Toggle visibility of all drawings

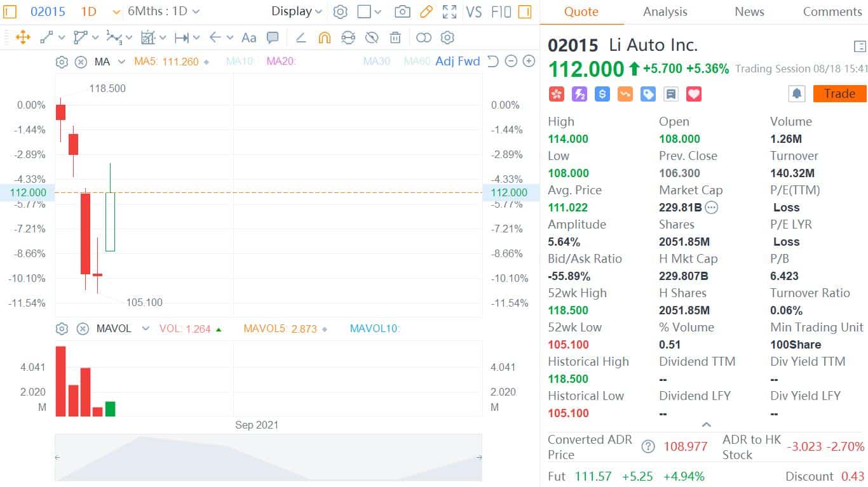click(x=371, y=37)
